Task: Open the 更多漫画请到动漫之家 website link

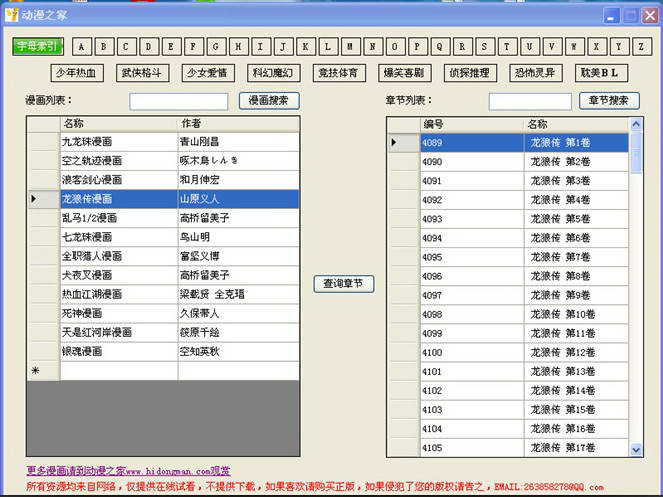Action: pyautogui.click(x=129, y=471)
